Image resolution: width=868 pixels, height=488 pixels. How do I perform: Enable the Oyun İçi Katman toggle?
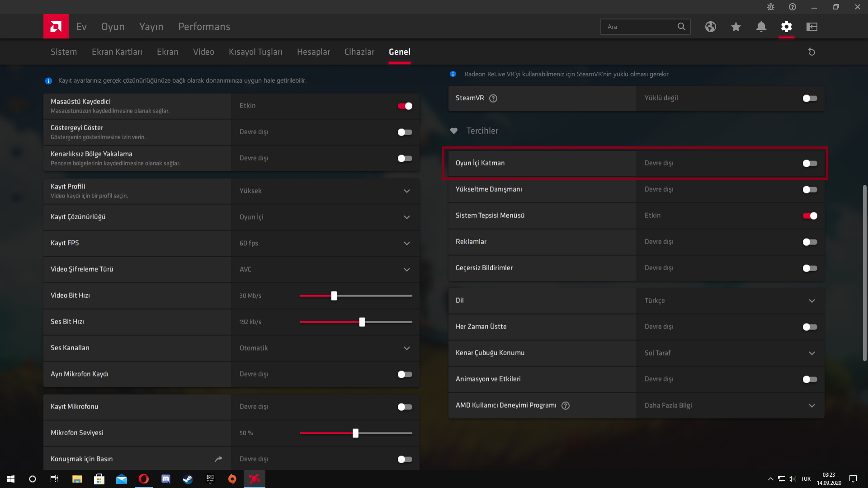pos(810,163)
